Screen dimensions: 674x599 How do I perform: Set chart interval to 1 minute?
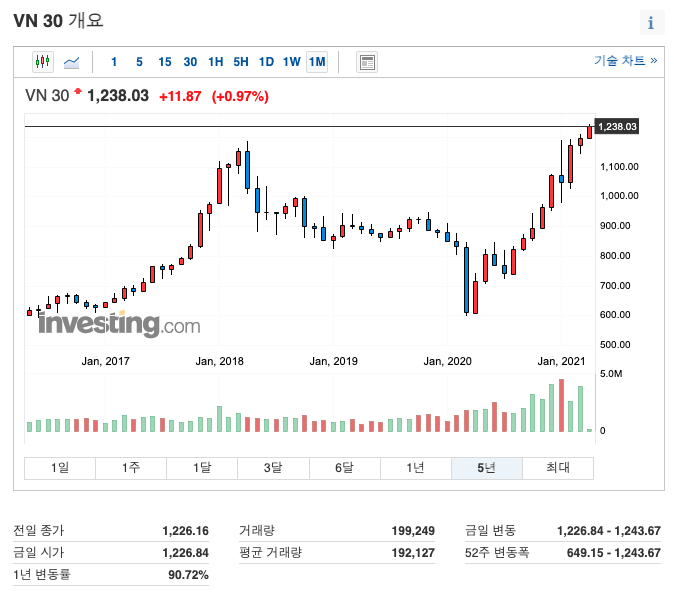tap(114, 62)
